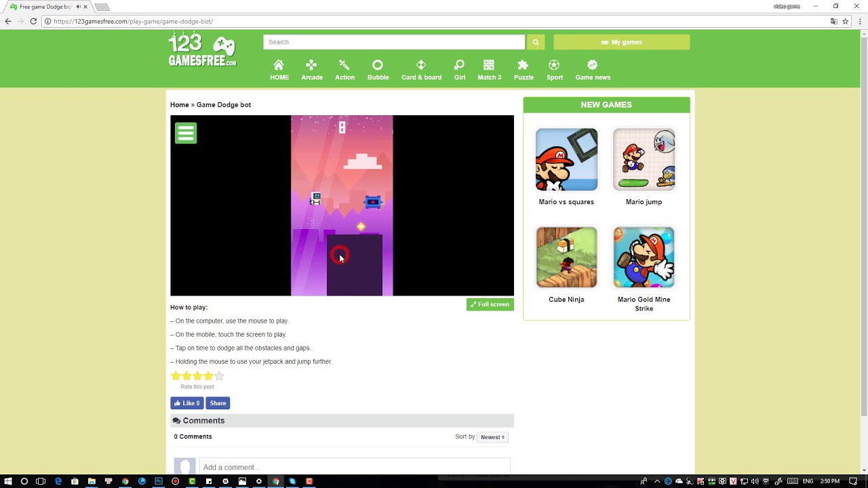Open File Explorer from the taskbar
This screenshot has height=488, width=868.
click(x=92, y=481)
